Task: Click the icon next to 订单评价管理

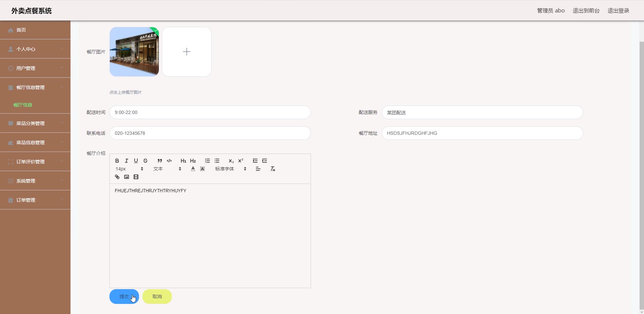Action: pyautogui.click(x=11, y=162)
